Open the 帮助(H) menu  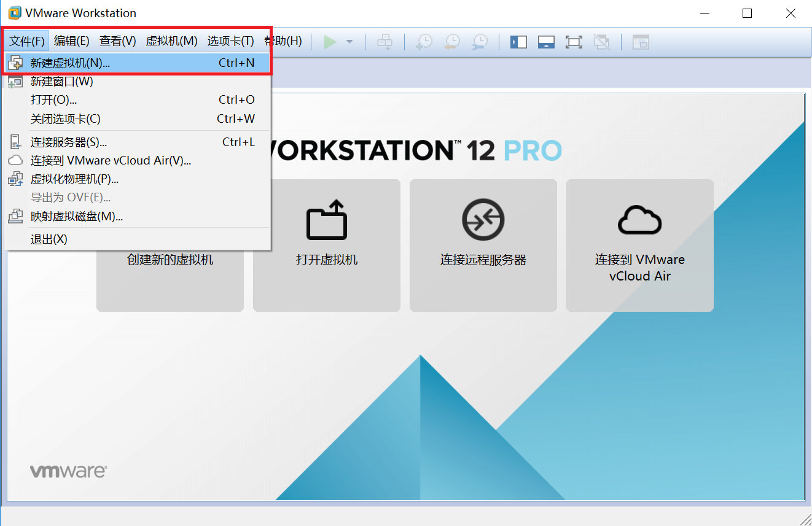[283, 41]
